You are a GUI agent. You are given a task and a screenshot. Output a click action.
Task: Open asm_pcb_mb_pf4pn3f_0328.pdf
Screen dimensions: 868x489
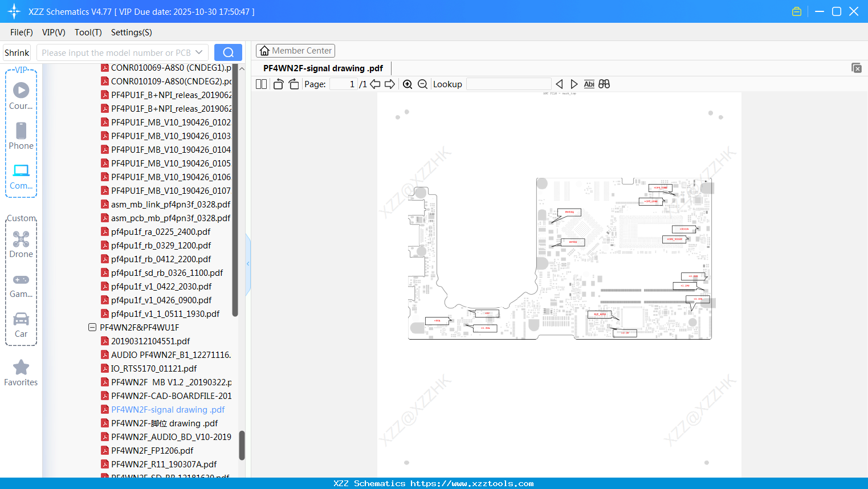(x=166, y=218)
